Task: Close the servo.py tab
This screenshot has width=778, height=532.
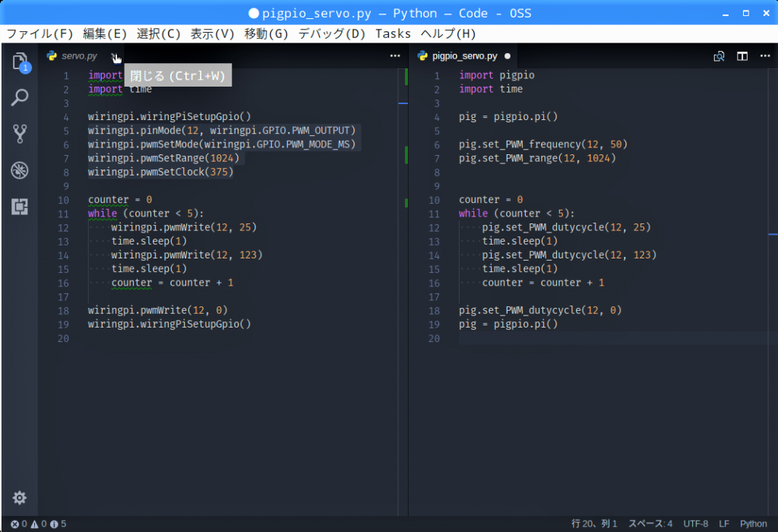Action: pyautogui.click(x=114, y=56)
